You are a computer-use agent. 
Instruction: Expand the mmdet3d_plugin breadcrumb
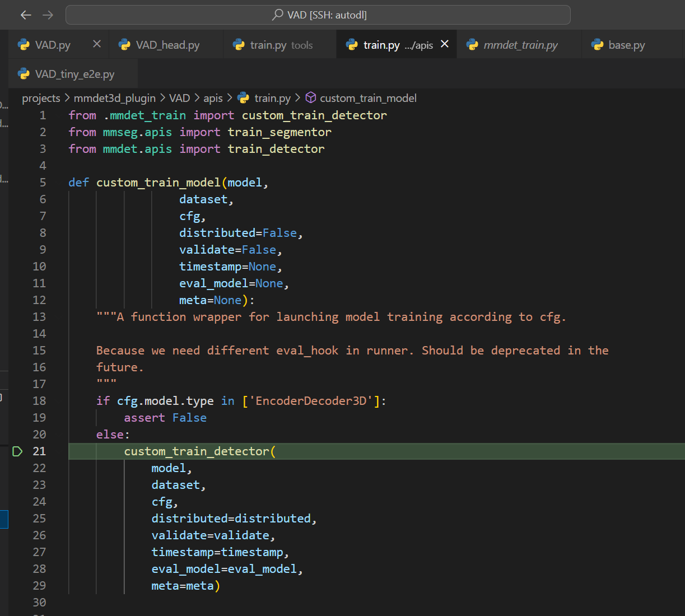(x=115, y=98)
